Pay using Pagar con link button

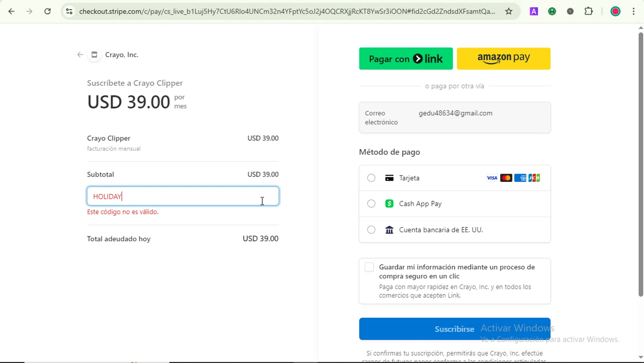[x=406, y=59]
